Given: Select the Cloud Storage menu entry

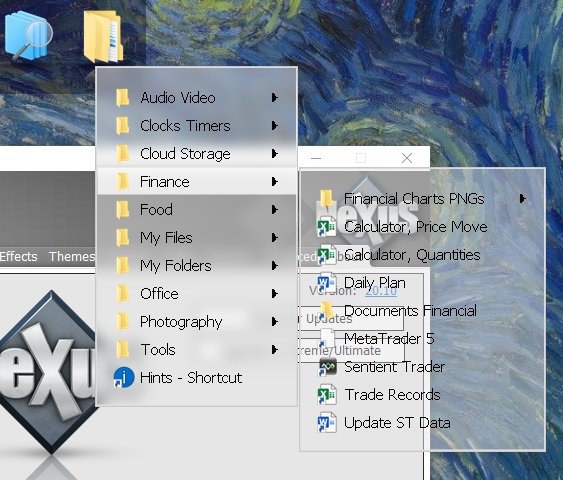Looking at the screenshot, I should point(197,154).
